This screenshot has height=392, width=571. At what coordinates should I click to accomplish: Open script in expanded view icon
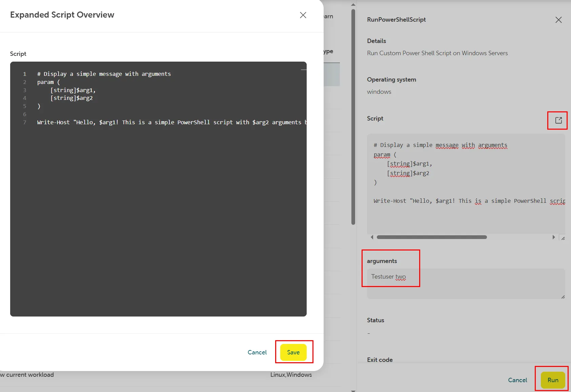click(x=558, y=121)
